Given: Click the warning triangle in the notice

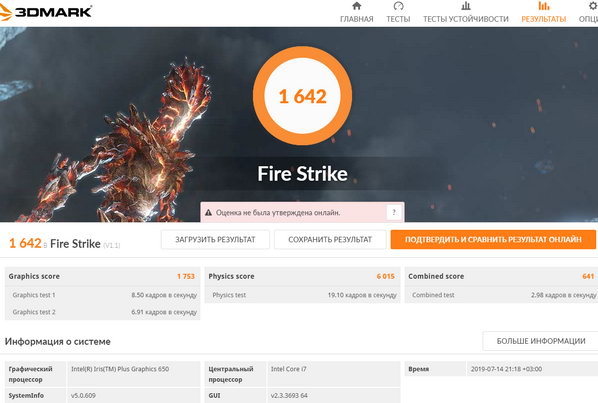Looking at the screenshot, I should point(208,213).
